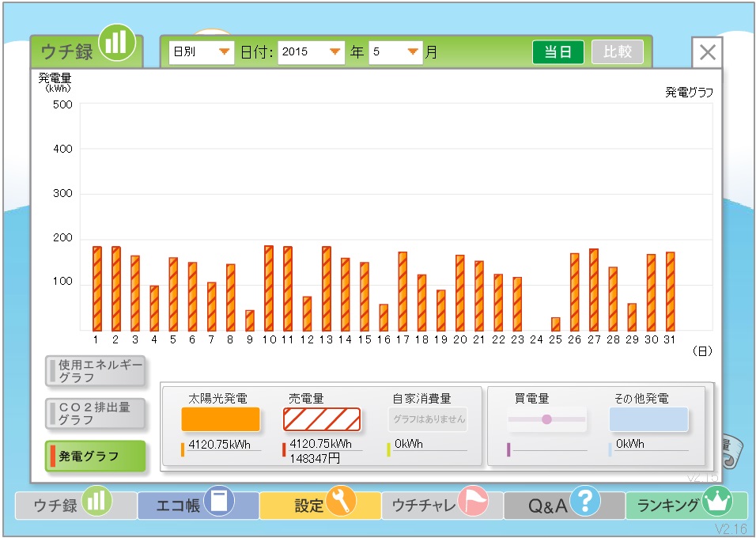This screenshot has width=756, height=538.
Task: Select the 発電グラフ option
Action: [96, 456]
